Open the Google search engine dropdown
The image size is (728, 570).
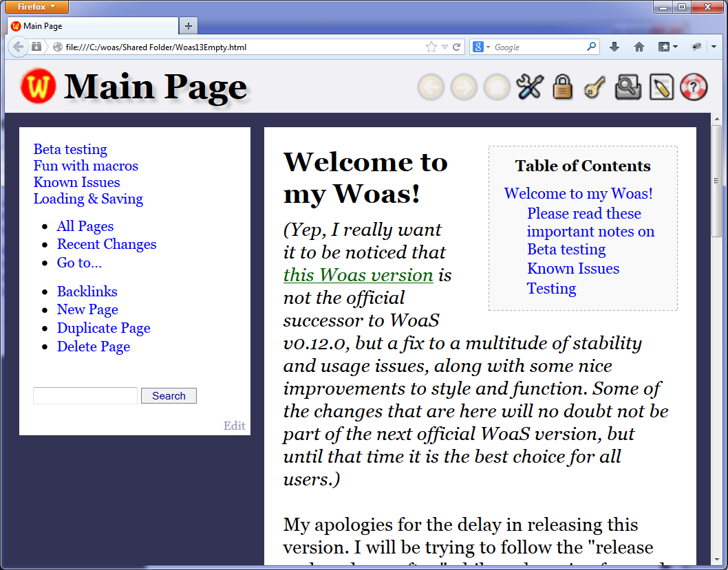click(482, 47)
